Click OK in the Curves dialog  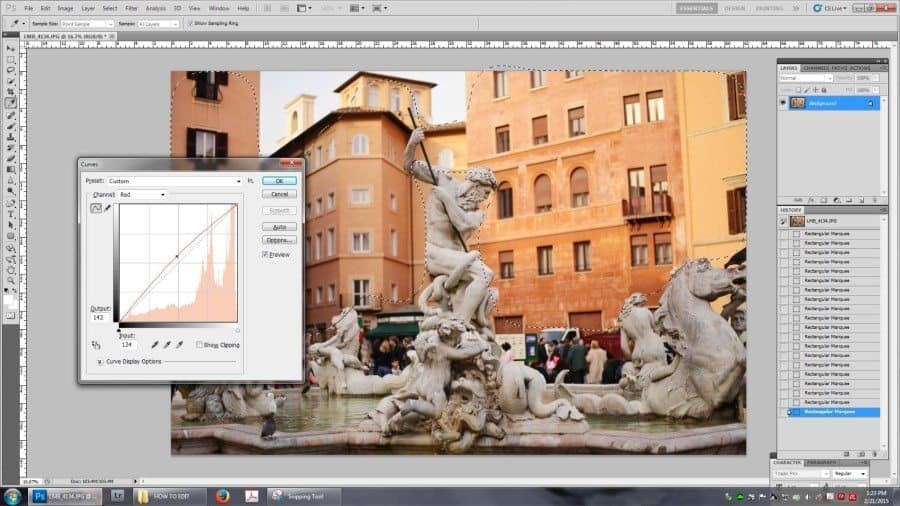click(x=280, y=181)
